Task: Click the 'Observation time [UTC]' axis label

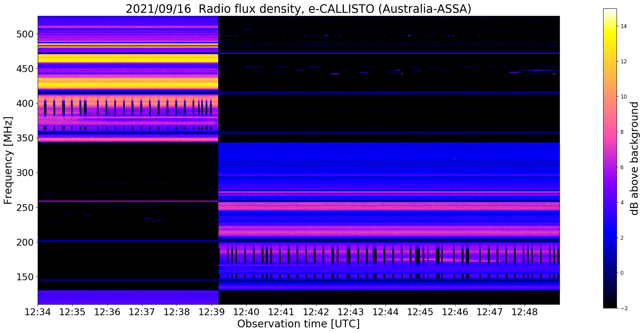Action: tap(298, 324)
